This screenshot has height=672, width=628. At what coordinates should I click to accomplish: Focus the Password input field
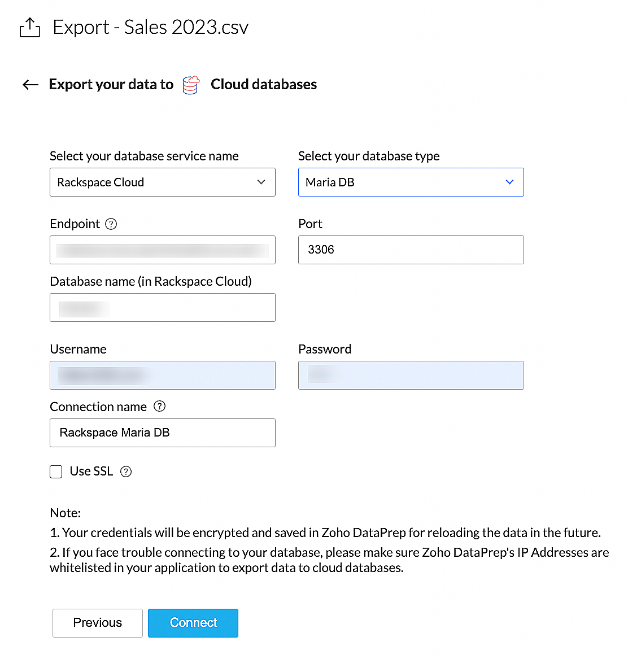(x=411, y=376)
